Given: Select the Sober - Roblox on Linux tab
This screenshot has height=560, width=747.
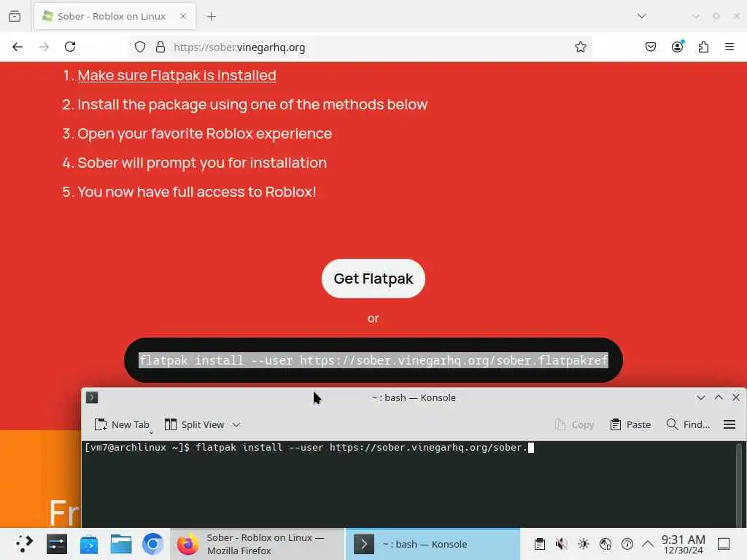Looking at the screenshot, I should click(x=115, y=16).
